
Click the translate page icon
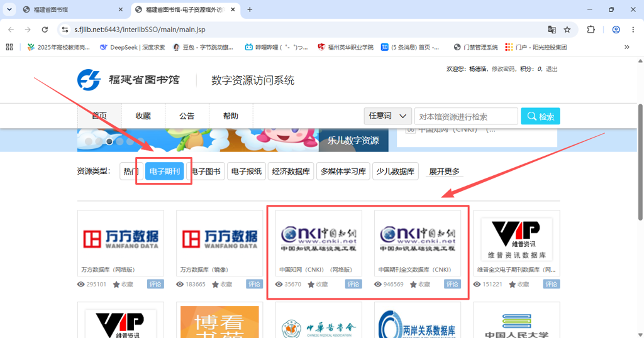552,30
